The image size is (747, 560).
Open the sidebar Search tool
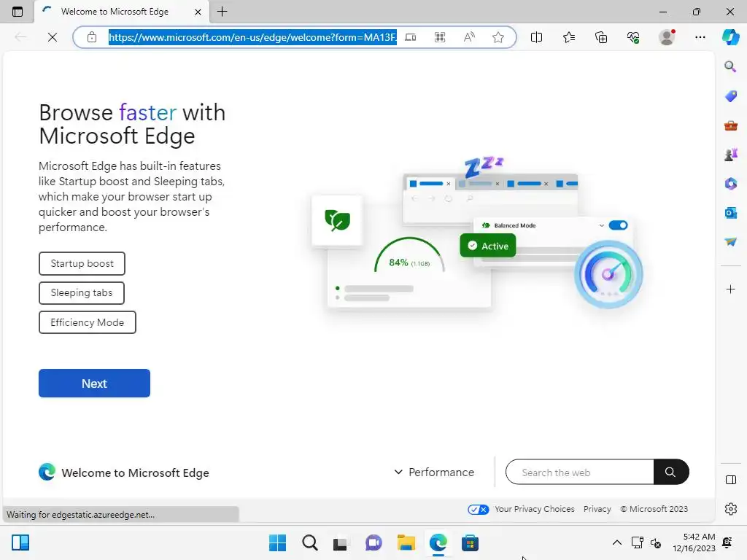click(730, 66)
